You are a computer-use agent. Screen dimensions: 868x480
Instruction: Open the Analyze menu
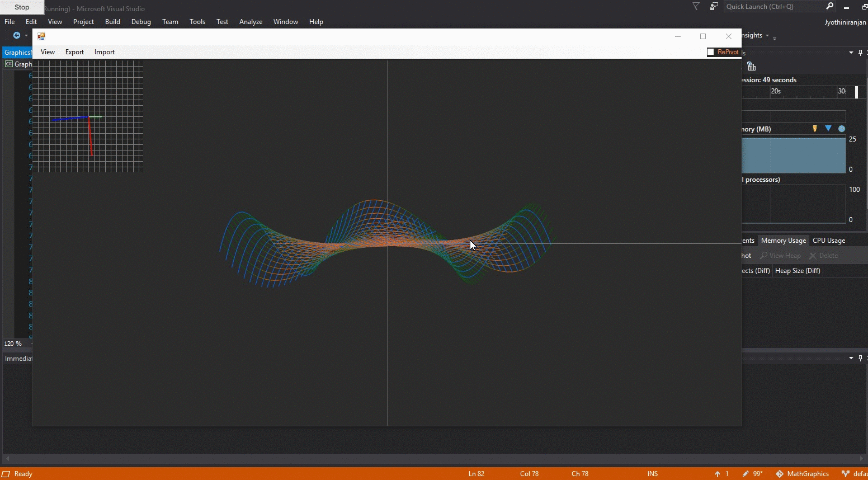tap(251, 22)
